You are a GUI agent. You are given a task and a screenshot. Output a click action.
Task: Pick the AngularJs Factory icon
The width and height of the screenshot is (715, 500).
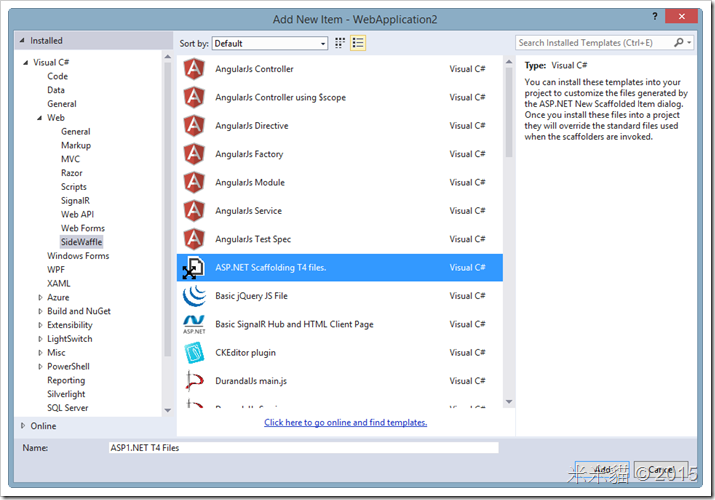(194, 154)
